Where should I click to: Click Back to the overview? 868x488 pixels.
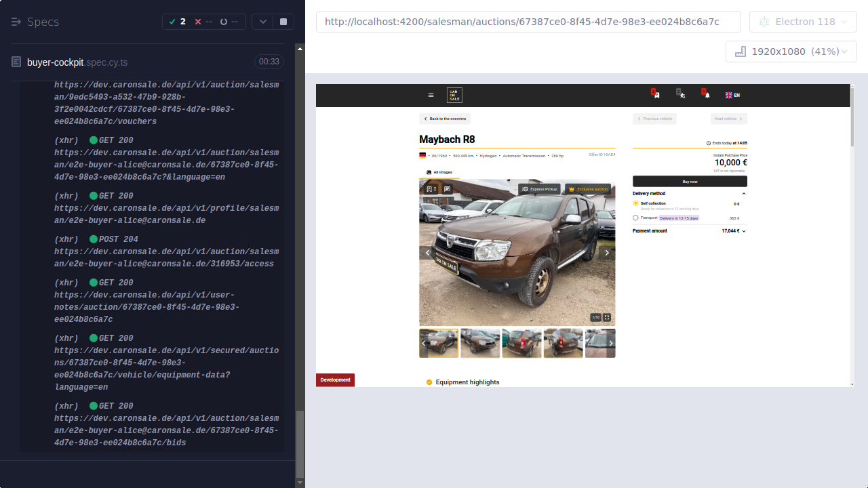(444, 118)
